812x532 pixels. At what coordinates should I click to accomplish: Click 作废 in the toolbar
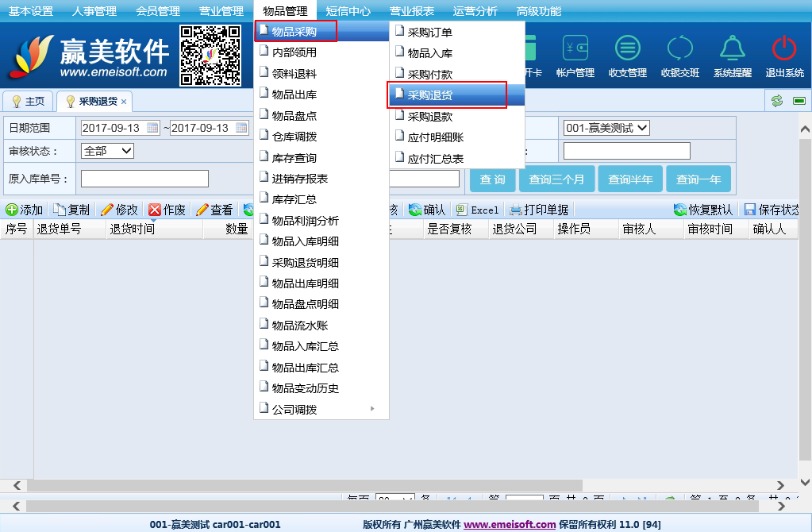pos(167,210)
